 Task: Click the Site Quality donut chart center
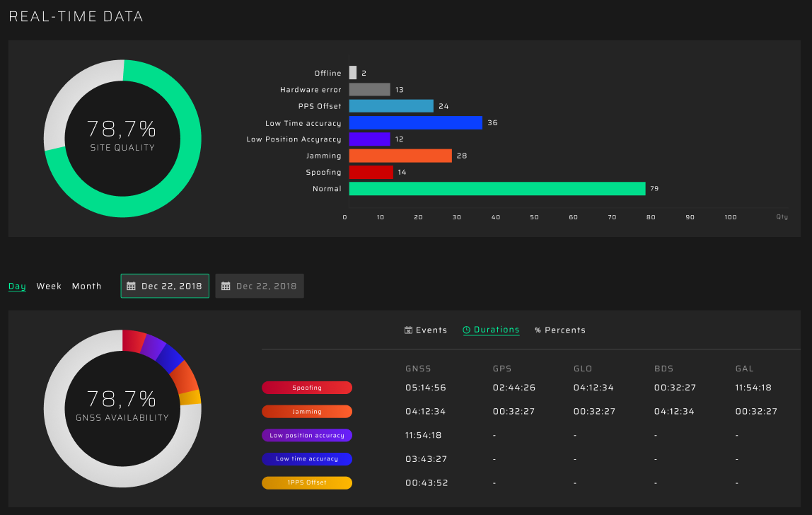[122, 138]
